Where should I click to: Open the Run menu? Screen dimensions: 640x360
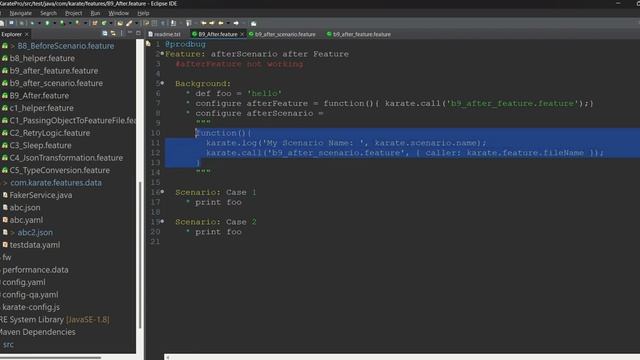coord(95,13)
